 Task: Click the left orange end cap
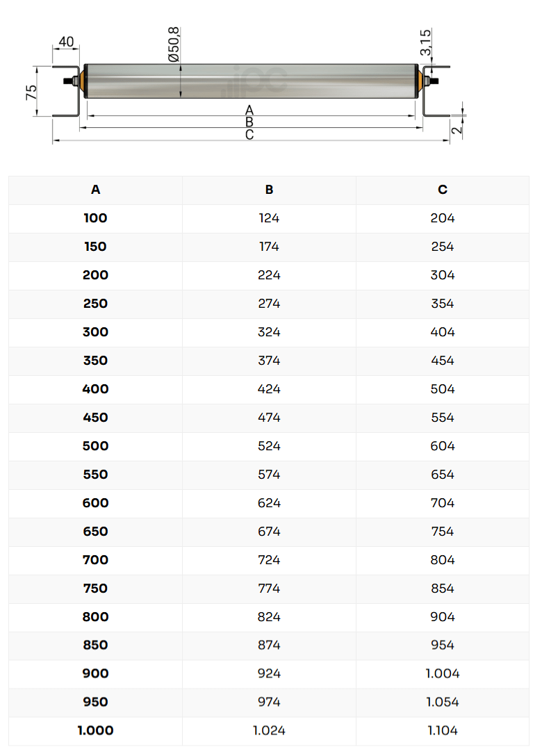pyautogui.click(x=82, y=81)
